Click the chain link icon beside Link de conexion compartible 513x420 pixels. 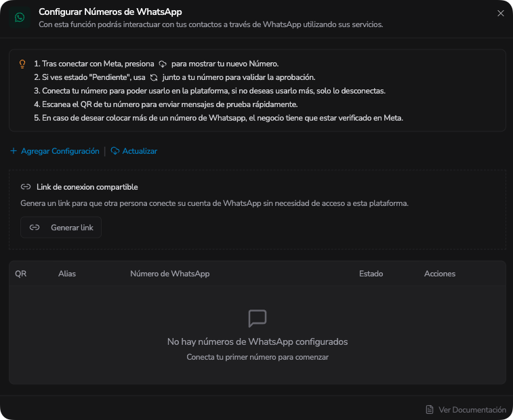coord(26,187)
